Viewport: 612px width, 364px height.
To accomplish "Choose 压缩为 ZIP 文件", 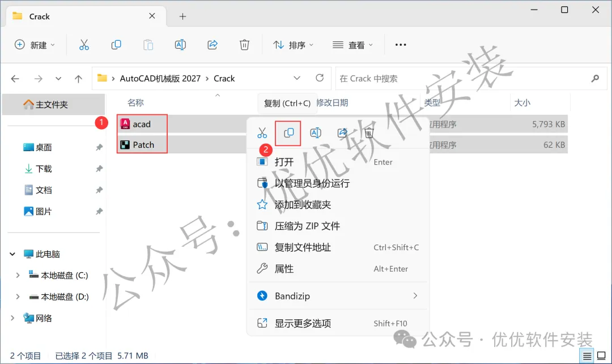I will 338,226.
